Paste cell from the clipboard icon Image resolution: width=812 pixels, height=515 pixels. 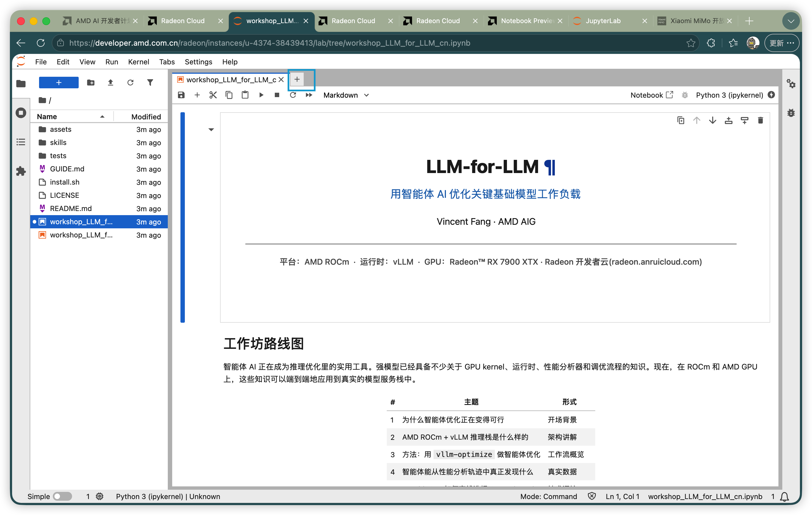[245, 95]
